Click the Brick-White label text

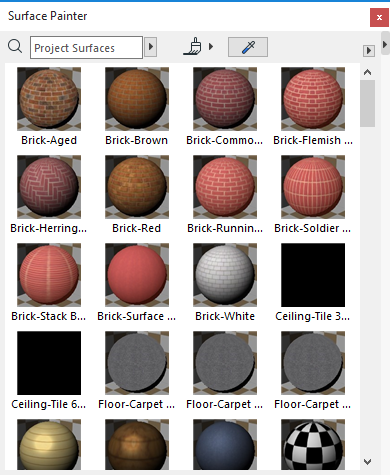[x=225, y=316]
